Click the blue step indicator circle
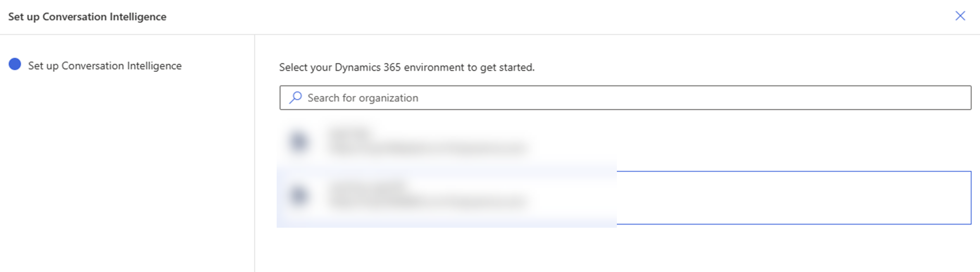 pyautogui.click(x=15, y=64)
